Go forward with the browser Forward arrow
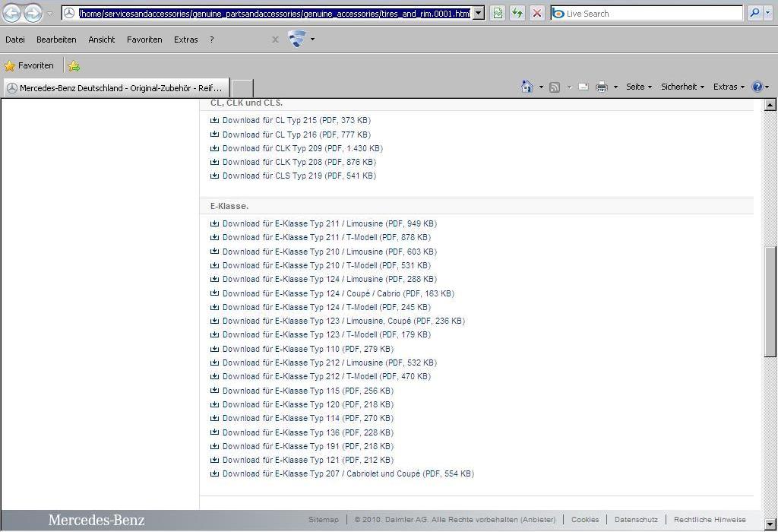Screen dimensions: 778x532 [33, 14]
